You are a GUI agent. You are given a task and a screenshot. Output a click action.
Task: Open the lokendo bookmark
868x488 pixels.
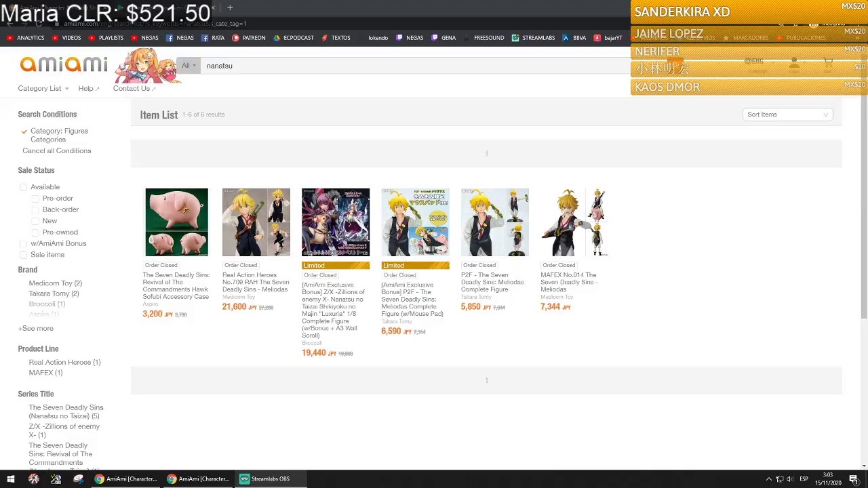click(x=377, y=38)
